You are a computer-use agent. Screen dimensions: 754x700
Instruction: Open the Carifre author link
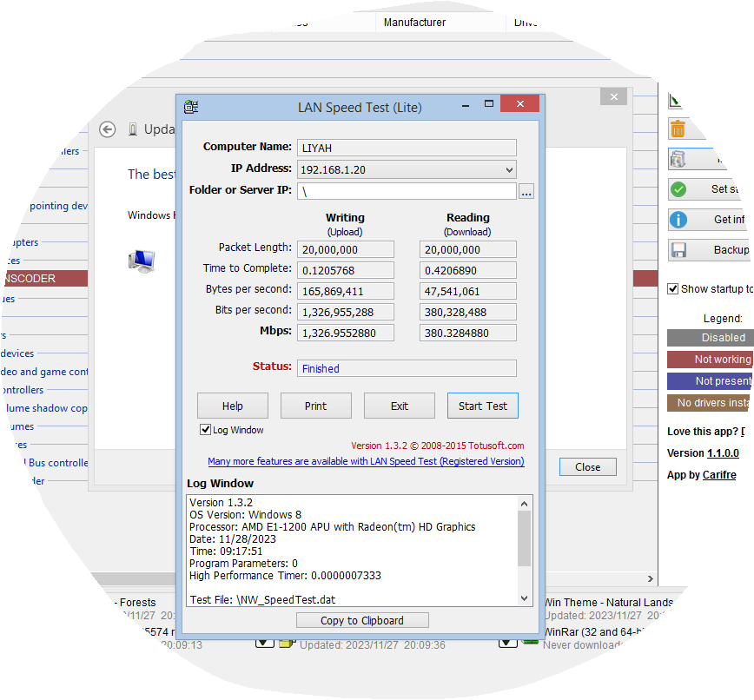(x=719, y=474)
